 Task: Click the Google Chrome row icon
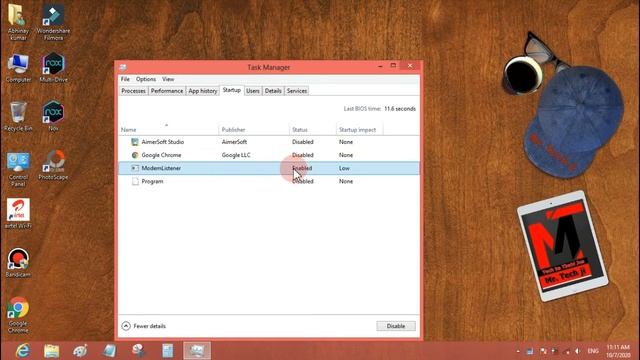(135, 155)
